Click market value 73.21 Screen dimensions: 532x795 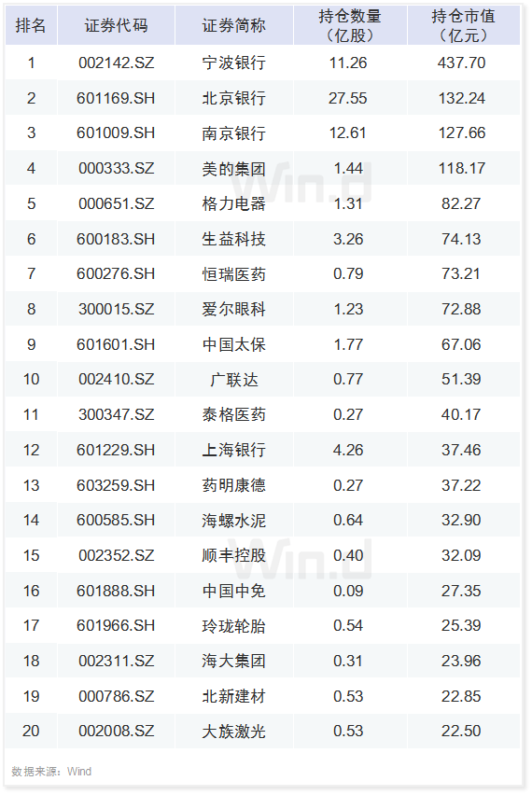461,273
